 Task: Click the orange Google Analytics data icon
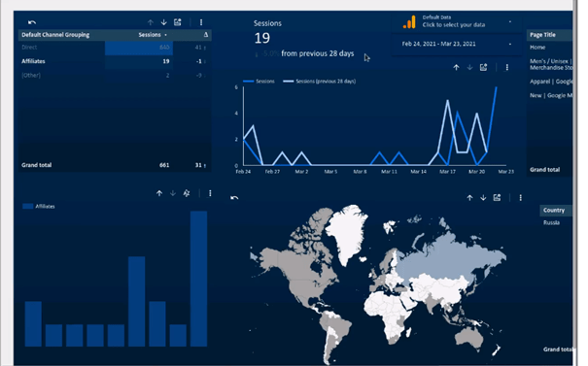click(409, 22)
